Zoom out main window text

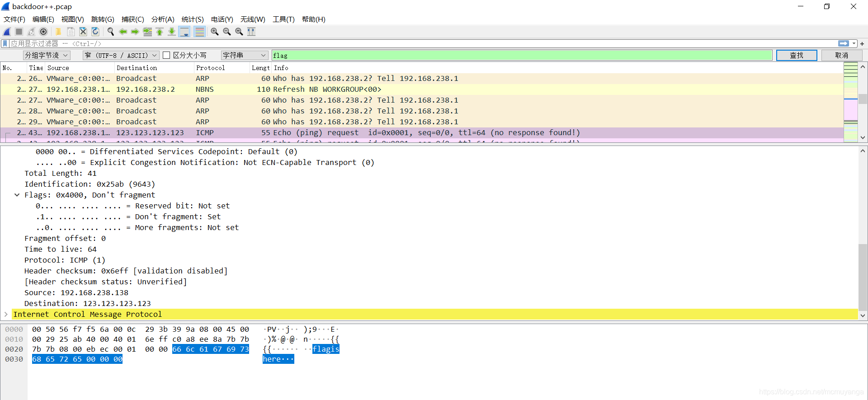227,32
